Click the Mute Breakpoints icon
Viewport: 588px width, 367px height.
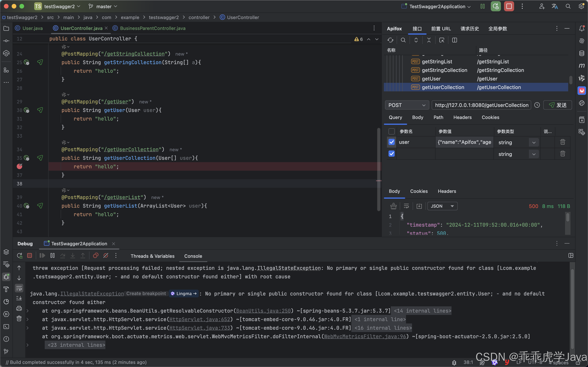tap(106, 256)
